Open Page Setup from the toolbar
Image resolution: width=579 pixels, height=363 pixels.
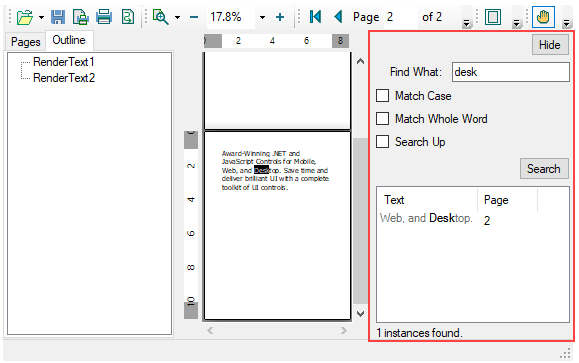[x=80, y=17]
